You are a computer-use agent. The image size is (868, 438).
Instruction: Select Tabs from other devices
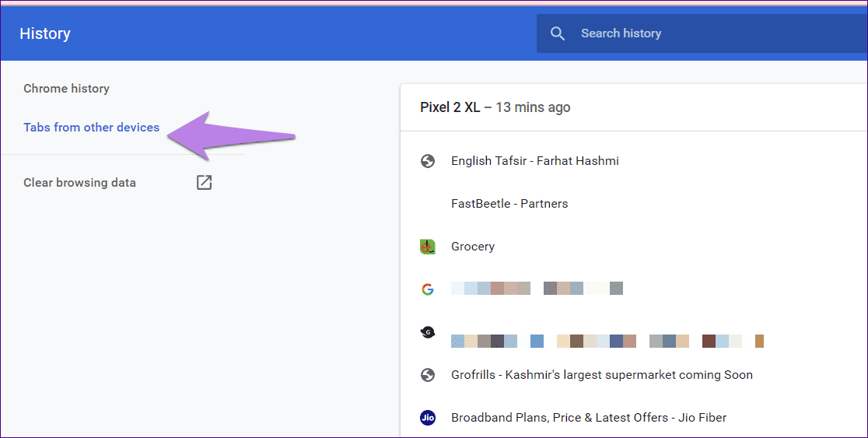(x=91, y=128)
